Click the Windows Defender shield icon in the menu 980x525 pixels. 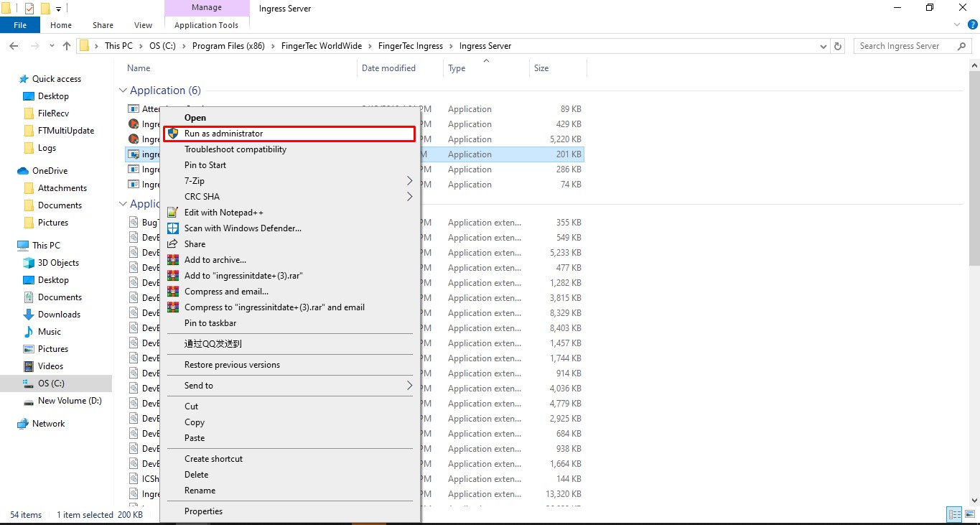point(172,228)
